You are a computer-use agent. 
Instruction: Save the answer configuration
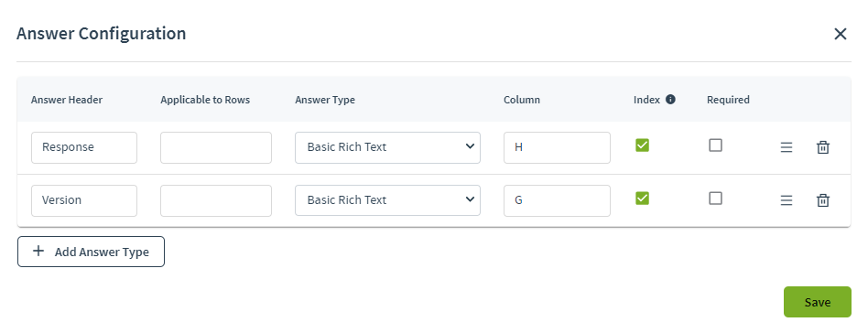817,302
